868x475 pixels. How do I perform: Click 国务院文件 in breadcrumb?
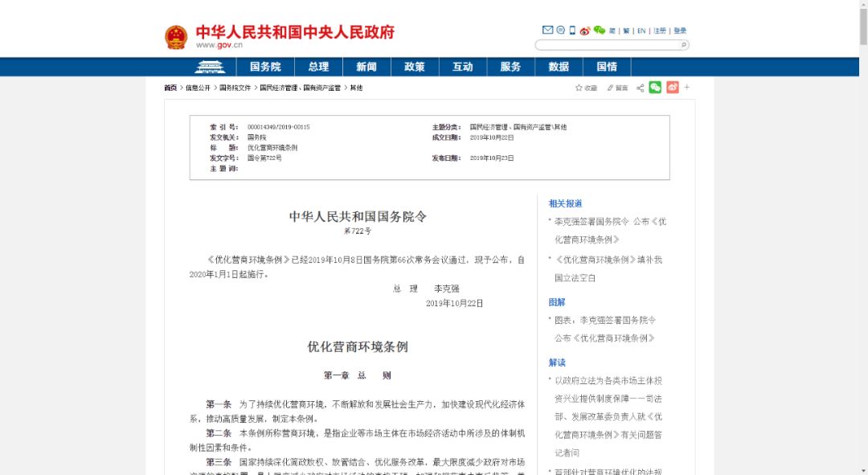(235, 88)
